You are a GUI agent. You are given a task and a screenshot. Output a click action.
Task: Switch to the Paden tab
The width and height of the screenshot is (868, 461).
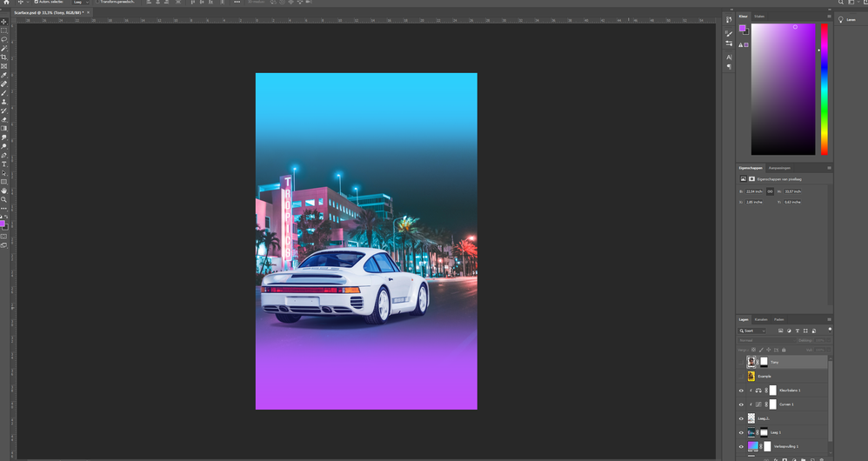point(779,319)
